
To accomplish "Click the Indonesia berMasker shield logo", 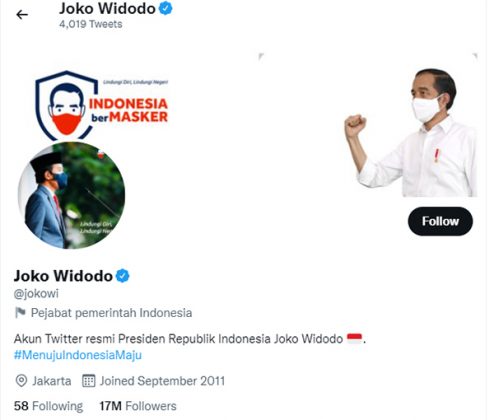I will click(x=101, y=105).
